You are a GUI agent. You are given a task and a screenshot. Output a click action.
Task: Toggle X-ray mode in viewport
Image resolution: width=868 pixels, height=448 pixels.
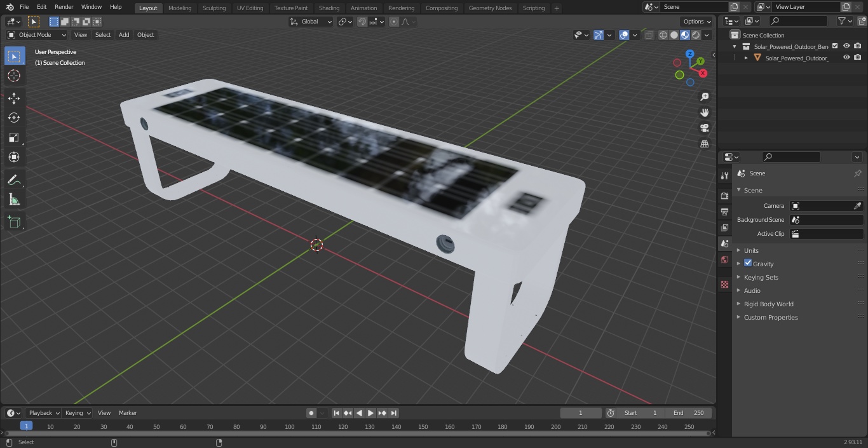coord(649,35)
